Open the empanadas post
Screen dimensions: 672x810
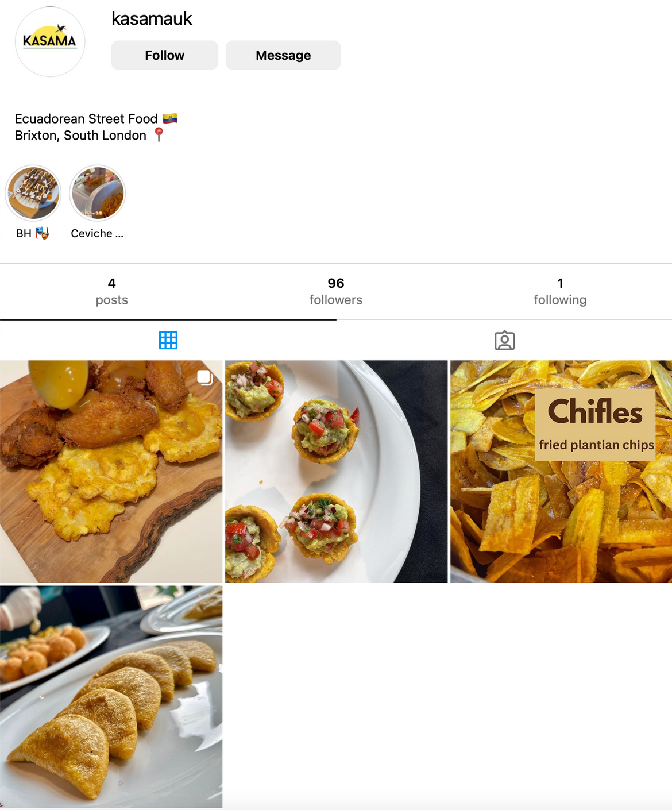tap(111, 697)
